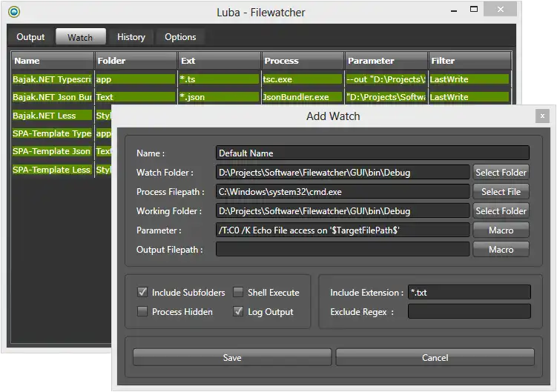Open the Options tab
The image size is (557, 392).
pyautogui.click(x=180, y=37)
